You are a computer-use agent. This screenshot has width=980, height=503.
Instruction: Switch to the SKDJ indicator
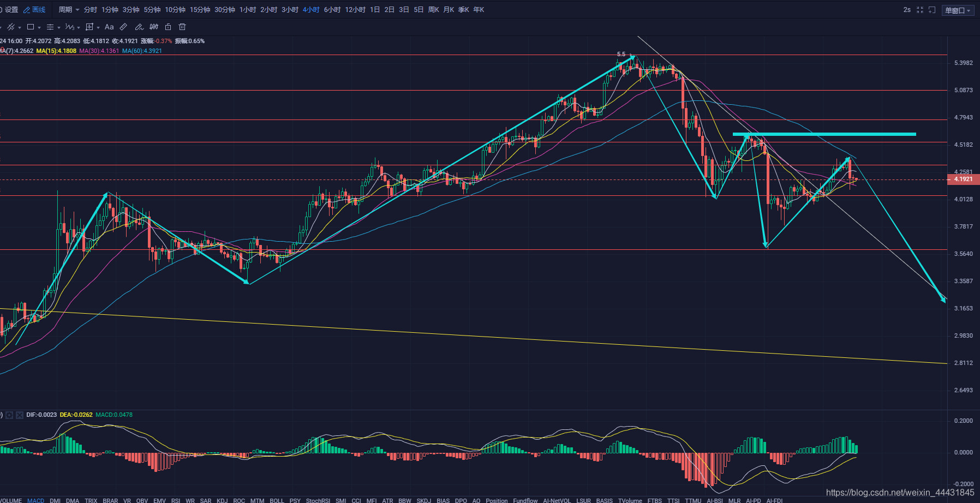[424, 500]
